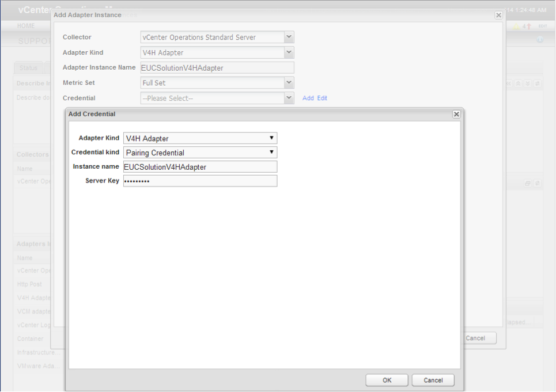Click the print icon near the panel edge
The width and height of the screenshot is (556, 392).
click(x=528, y=183)
